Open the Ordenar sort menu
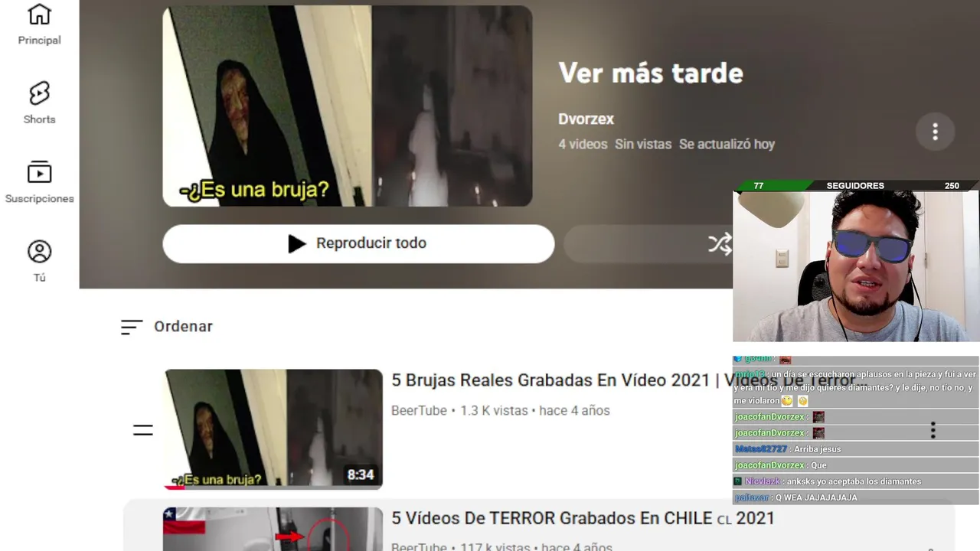Image resolution: width=980 pixels, height=551 pixels. [x=167, y=327]
